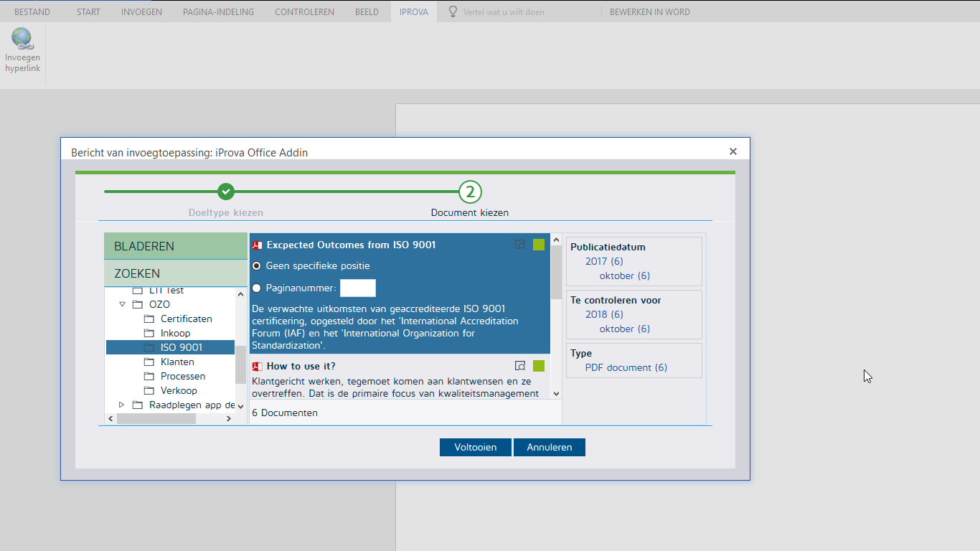Open preview icon for Excpected Outcomes document

(x=520, y=245)
